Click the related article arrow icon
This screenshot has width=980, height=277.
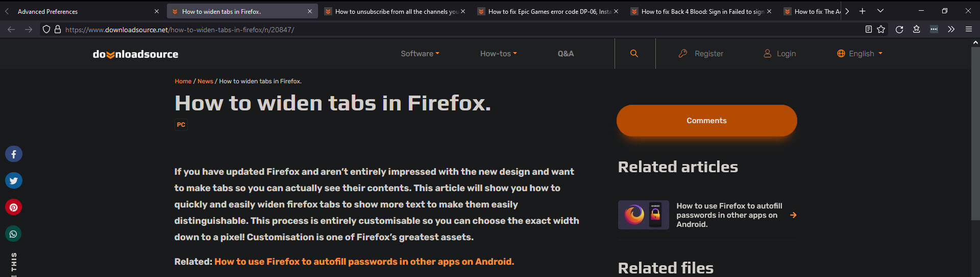click(x=793, y=215)
